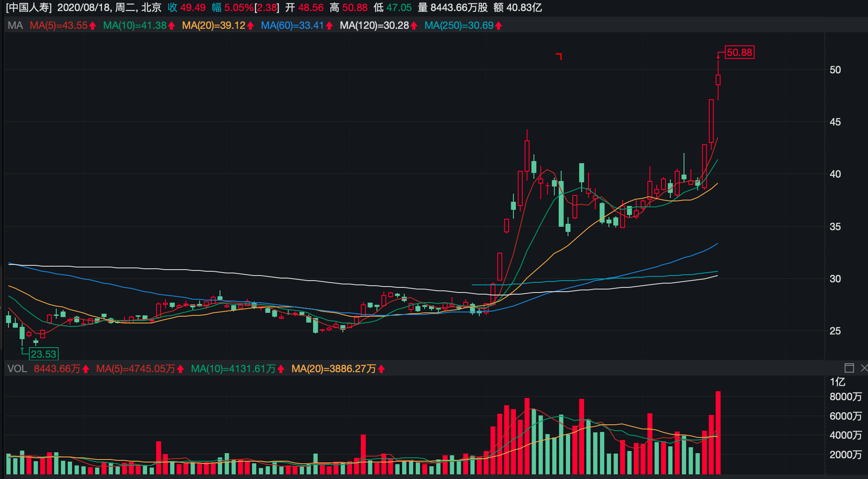Image resolution: width=868 pixels, height=479 pixels.
Task: Click the 50.88 price marker box on chart
Action: pyautogui.click(x=740, y=53)
